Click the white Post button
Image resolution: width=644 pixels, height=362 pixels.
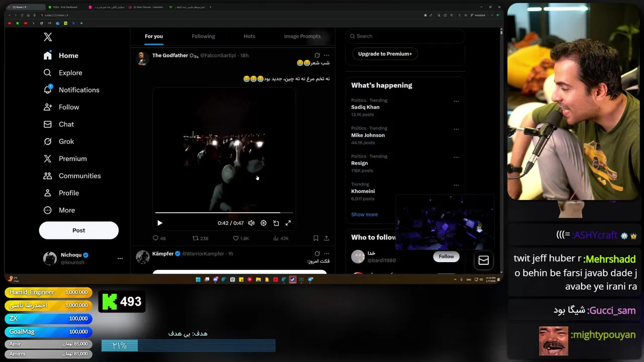[79, 230]
